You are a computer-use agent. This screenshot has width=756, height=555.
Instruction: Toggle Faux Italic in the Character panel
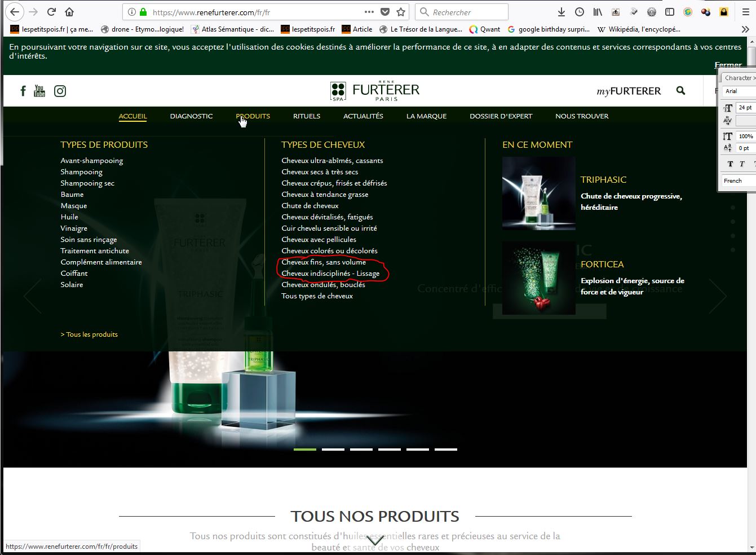742,164
